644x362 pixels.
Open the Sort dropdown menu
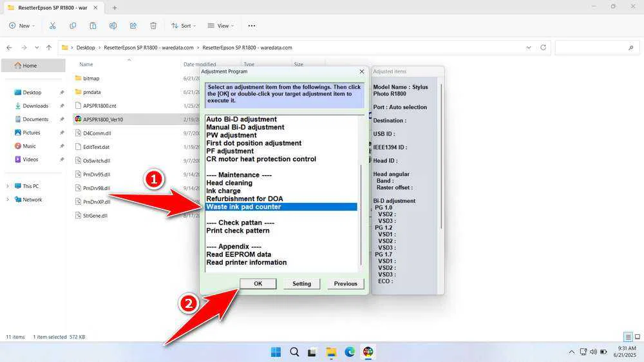coord(184,26)
